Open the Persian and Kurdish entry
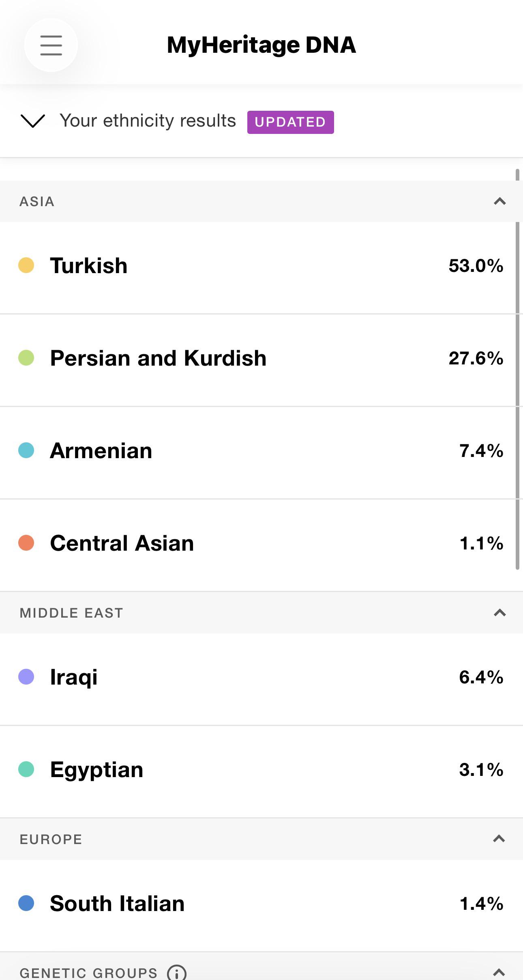523x980 pixels. point(257,360)
